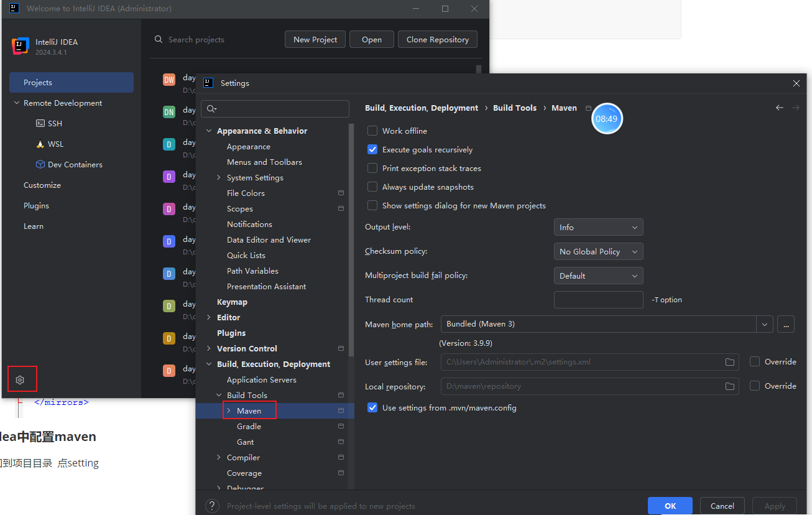This screenshot has width=812, height=515.
Task: Click project-level marker beside Scopes
Action: pos(341,208)
